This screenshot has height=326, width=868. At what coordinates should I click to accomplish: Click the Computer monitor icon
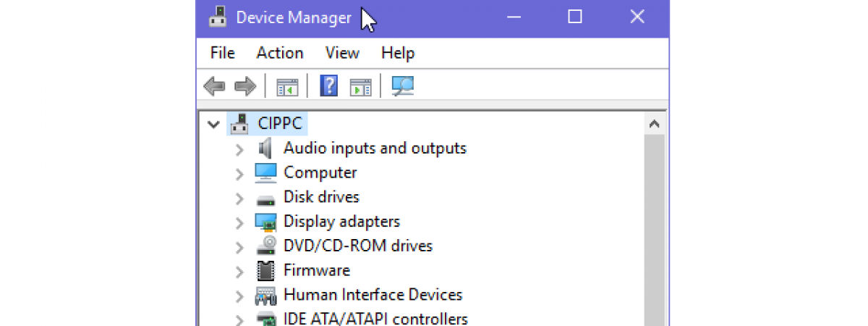click(x=265, y=173)
